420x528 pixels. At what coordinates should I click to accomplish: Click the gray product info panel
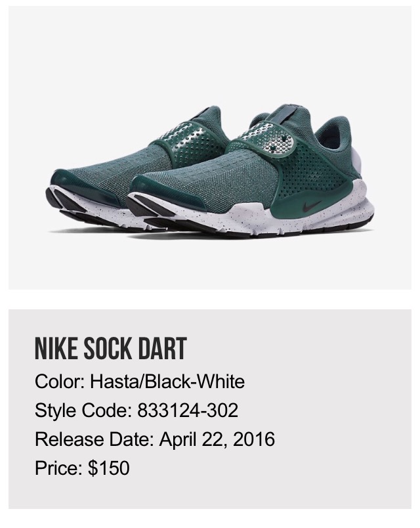pyautogui.click(x=210, y=408)
